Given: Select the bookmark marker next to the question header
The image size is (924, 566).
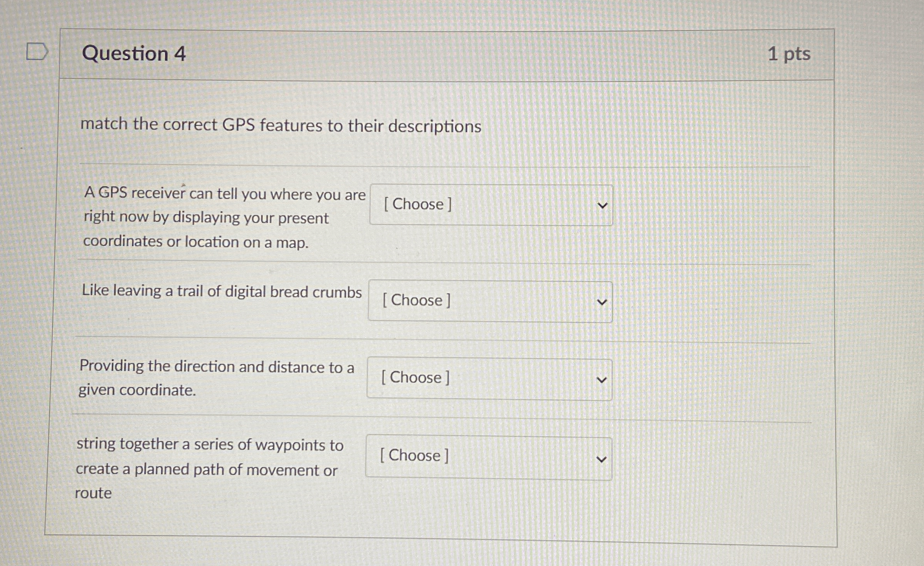Looking at the screenshot, I should [38, 52].
